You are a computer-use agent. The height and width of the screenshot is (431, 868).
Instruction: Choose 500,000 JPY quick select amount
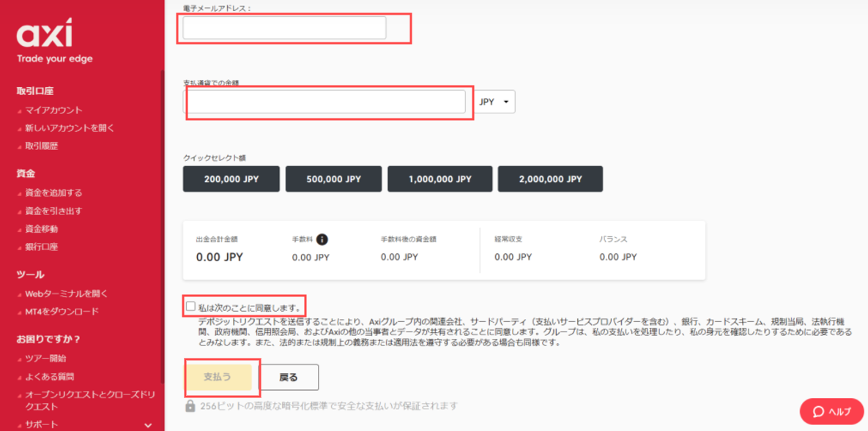333,179
